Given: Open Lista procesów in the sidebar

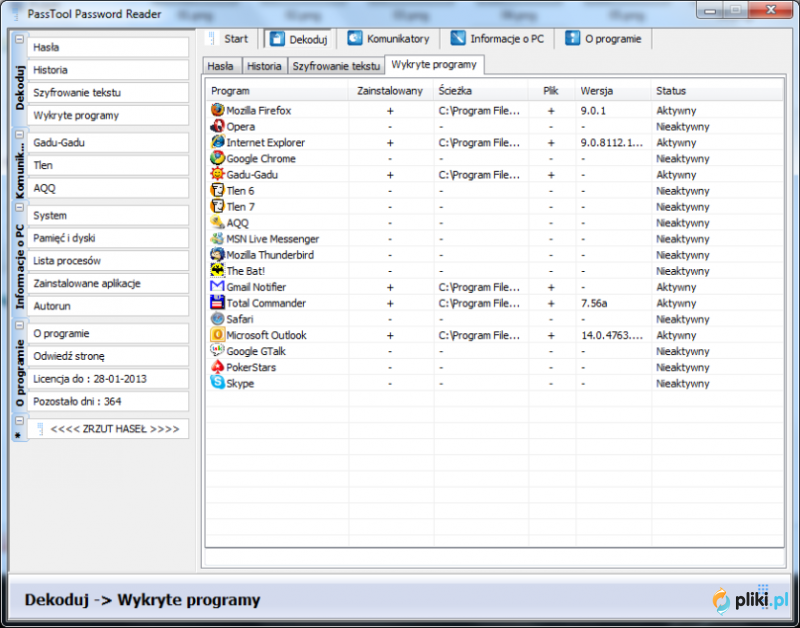Looking at the screenshot, I should (108, 261).
